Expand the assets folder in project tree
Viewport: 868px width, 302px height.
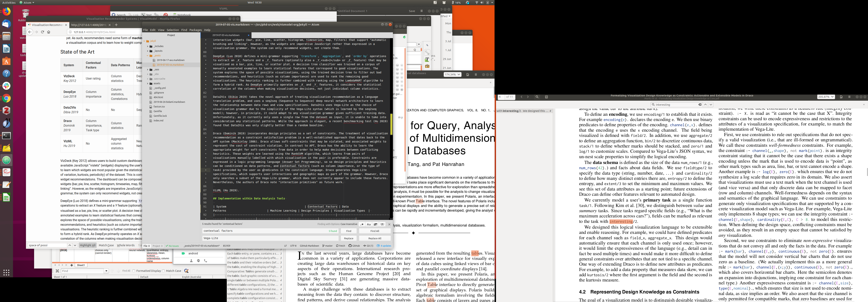coord(148,83)
